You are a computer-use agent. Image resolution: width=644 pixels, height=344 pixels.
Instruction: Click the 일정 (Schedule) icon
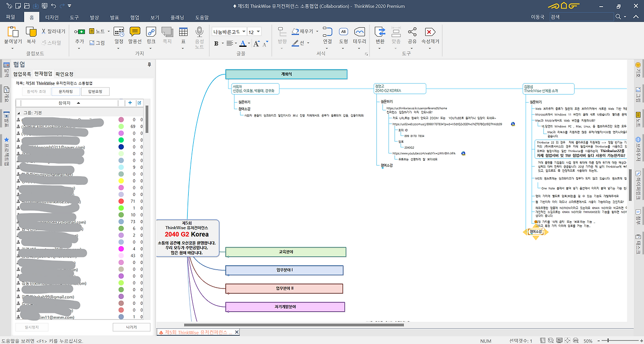pos(119,32)
